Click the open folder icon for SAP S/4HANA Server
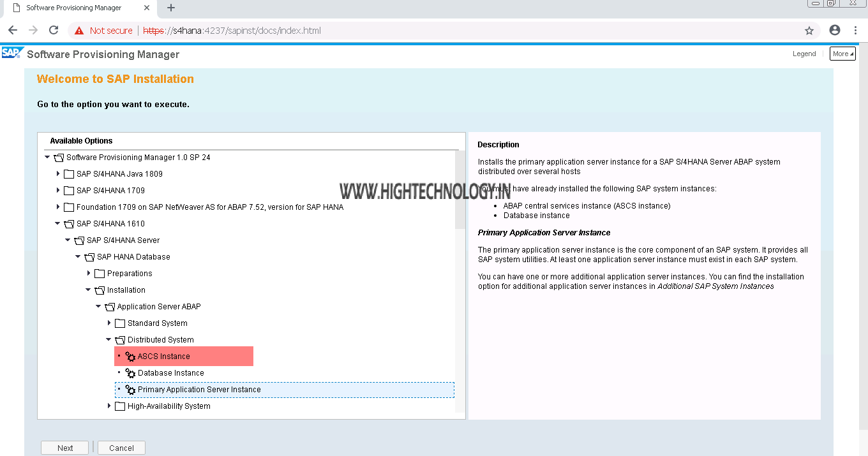The width and height of the screenshot is (868, 456). (x=79, y=240)
